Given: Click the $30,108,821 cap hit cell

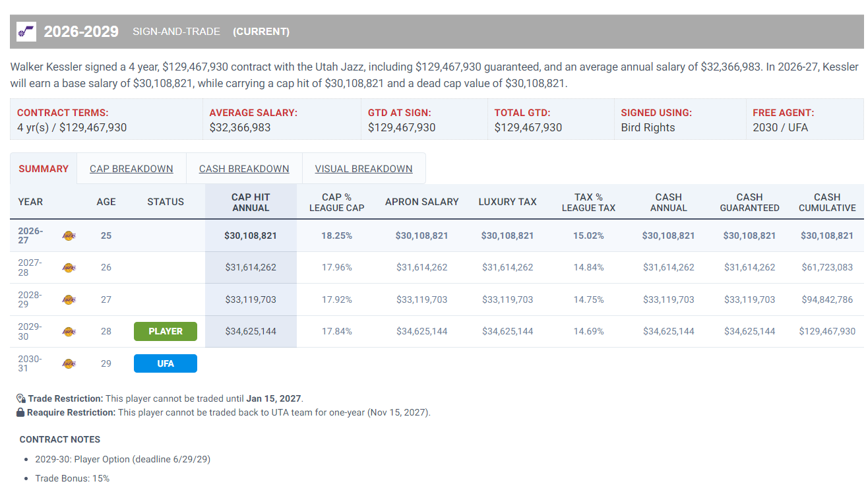Looking at the screenshot, I should [251, 235].
